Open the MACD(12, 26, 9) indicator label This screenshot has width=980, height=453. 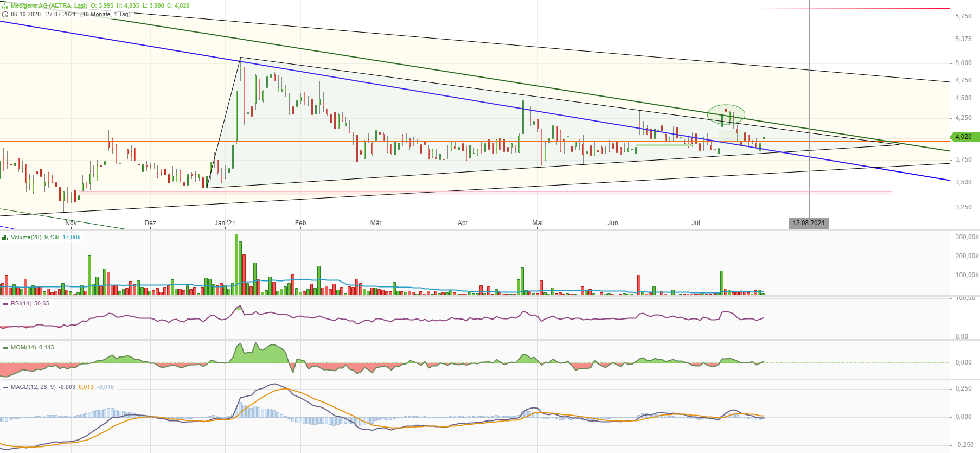33,387
